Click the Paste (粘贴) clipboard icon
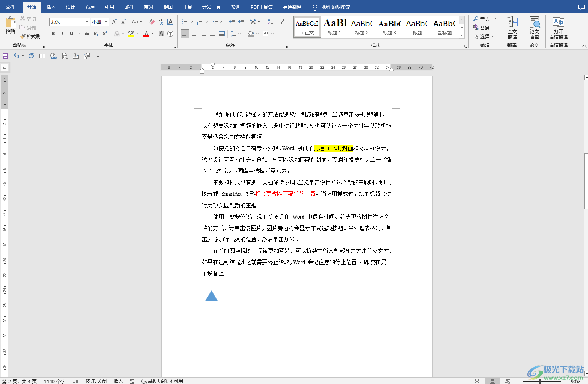The image size is (588, 384). coord(11,22)
